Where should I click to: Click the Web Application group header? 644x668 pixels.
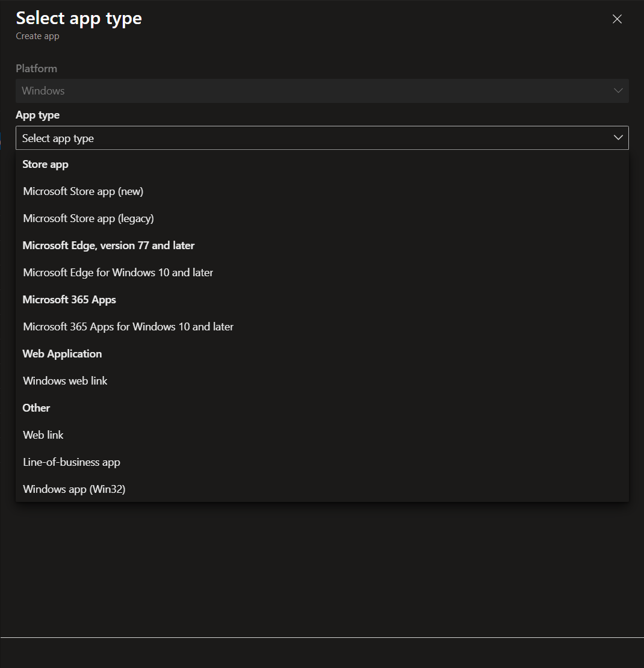point(62,354)
